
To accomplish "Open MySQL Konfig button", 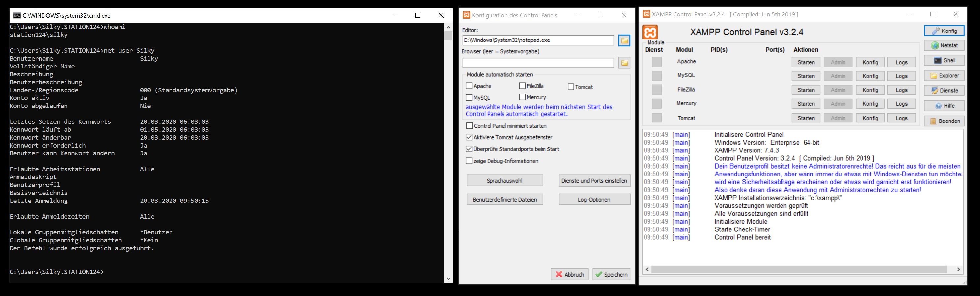I will coord(870,76).
